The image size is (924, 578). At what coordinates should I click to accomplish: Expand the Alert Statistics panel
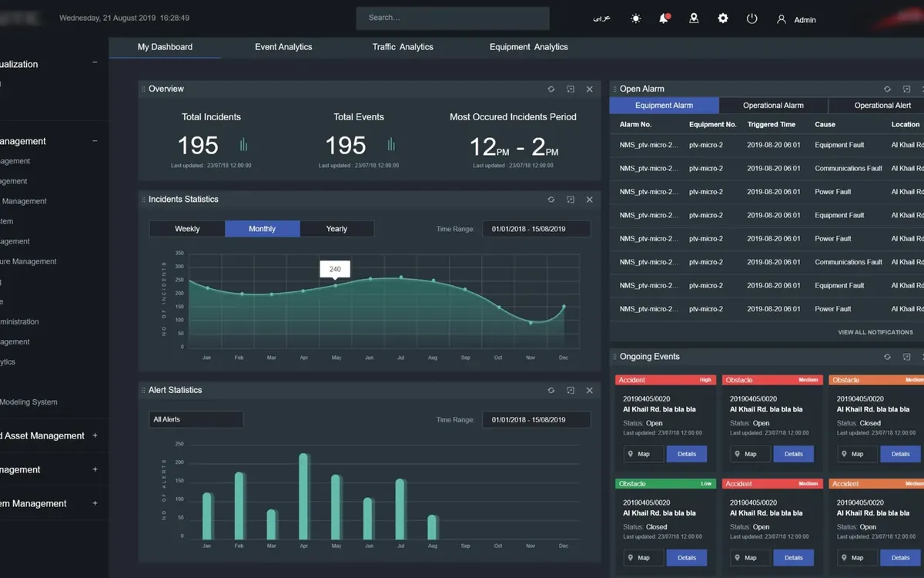(x=571, y=391)
